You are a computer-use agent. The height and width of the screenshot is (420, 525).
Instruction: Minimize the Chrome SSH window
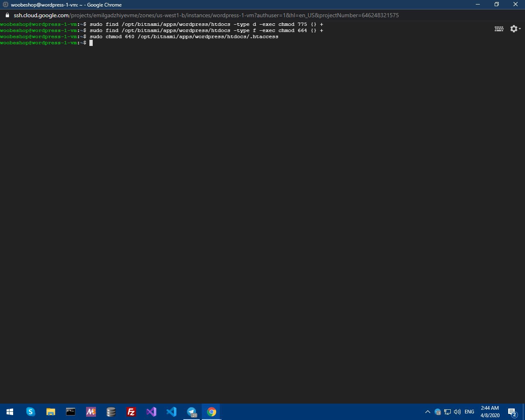[x=478, y=5]
